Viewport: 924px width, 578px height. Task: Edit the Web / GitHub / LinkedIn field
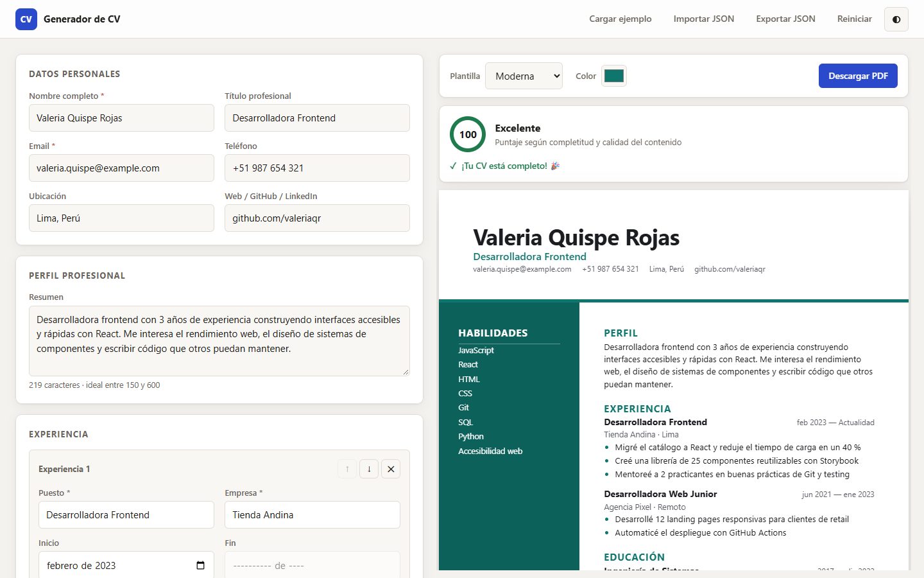click(317, 218)
